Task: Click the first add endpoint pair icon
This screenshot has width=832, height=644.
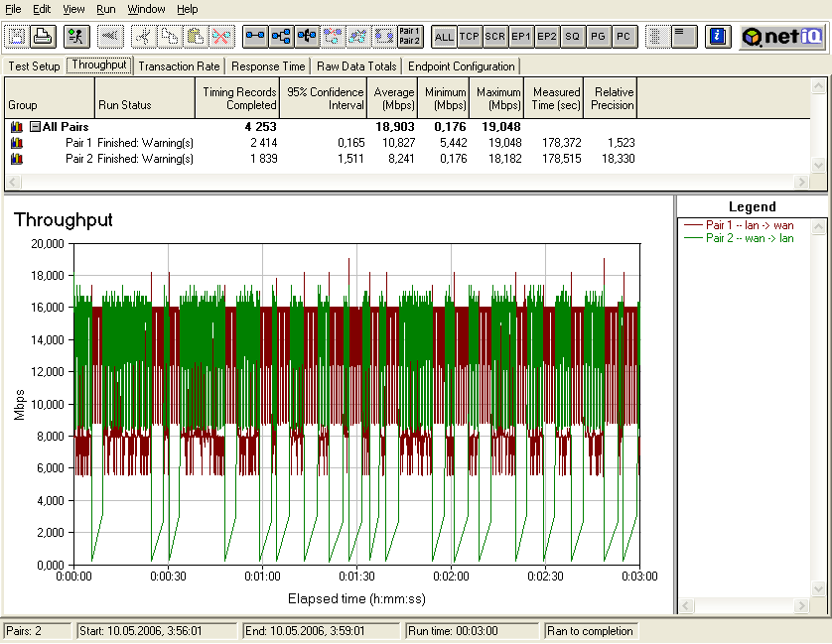Action: point(255,37)
